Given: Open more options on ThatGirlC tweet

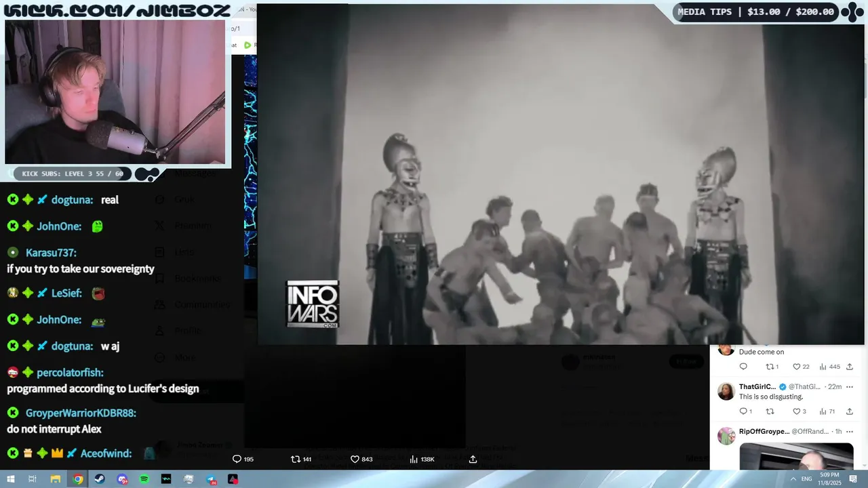Looking at the screenshot, I should tap(849, 386).
